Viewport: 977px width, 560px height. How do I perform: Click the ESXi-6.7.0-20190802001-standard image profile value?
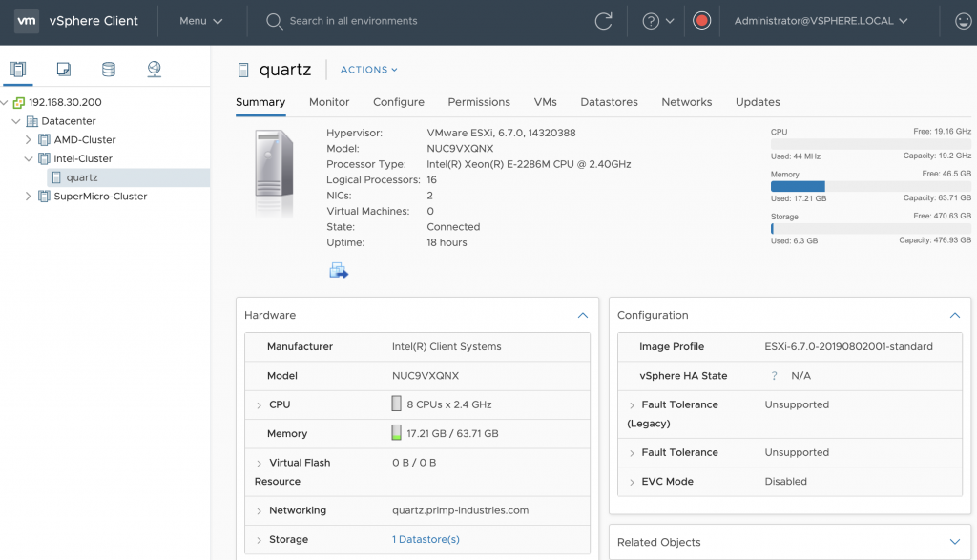click(x=848, y=346)
